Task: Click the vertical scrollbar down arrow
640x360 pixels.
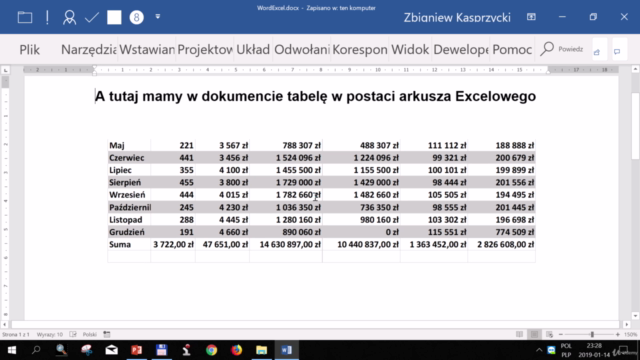Action: click(x=635, y=316)
